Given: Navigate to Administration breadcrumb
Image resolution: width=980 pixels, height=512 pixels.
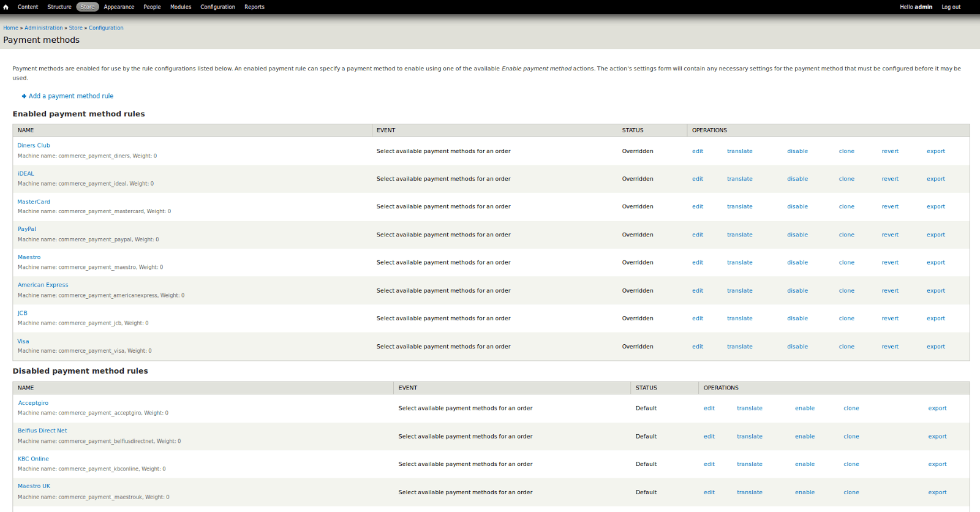Looking at the screenshot, I should pos(43,28).
